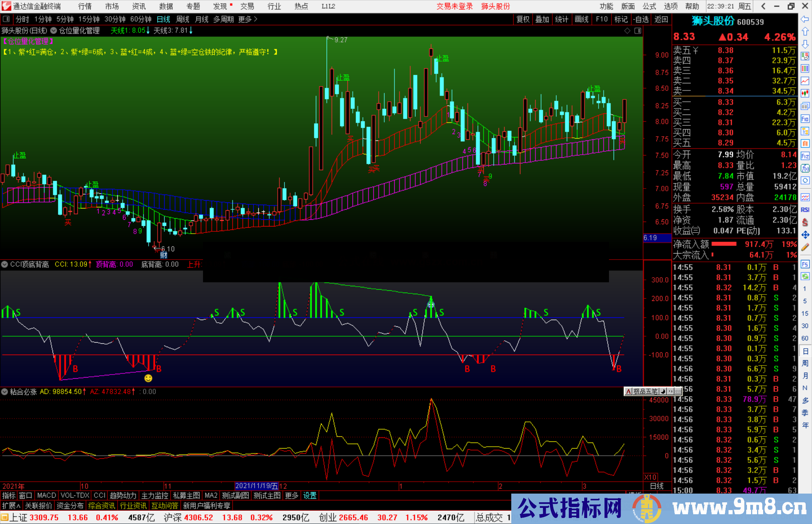Toggle the 仓位量化管理 indicator circle button
Screen dimensions: 812x524
[54, 30]
